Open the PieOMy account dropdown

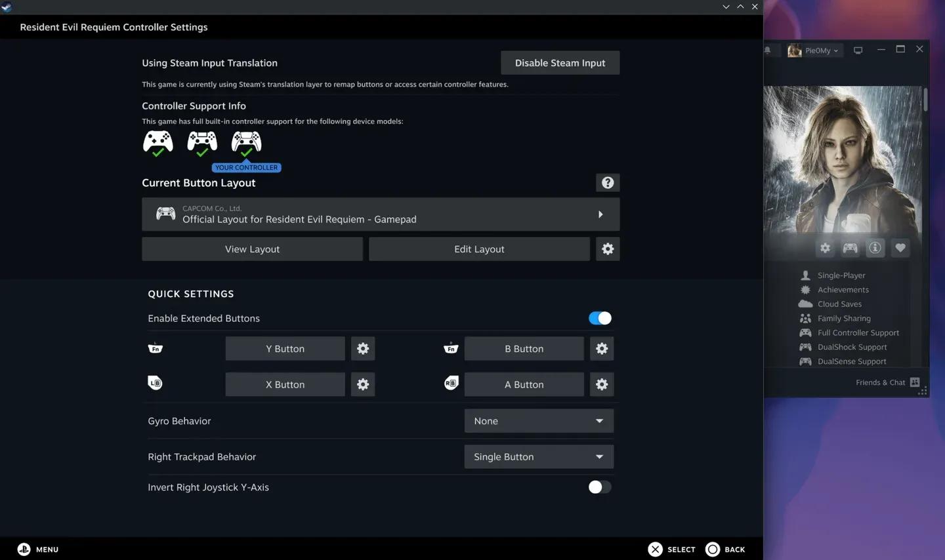[x=814, y=50]
